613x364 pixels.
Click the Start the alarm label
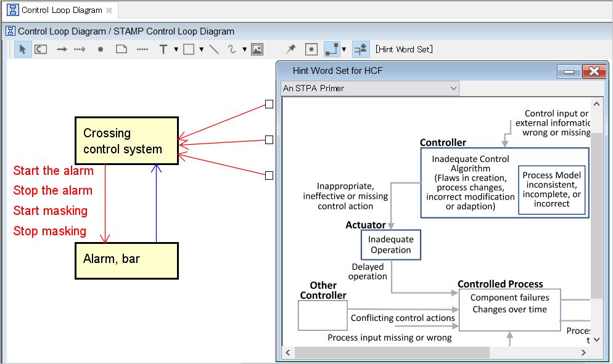pos(54,171)
